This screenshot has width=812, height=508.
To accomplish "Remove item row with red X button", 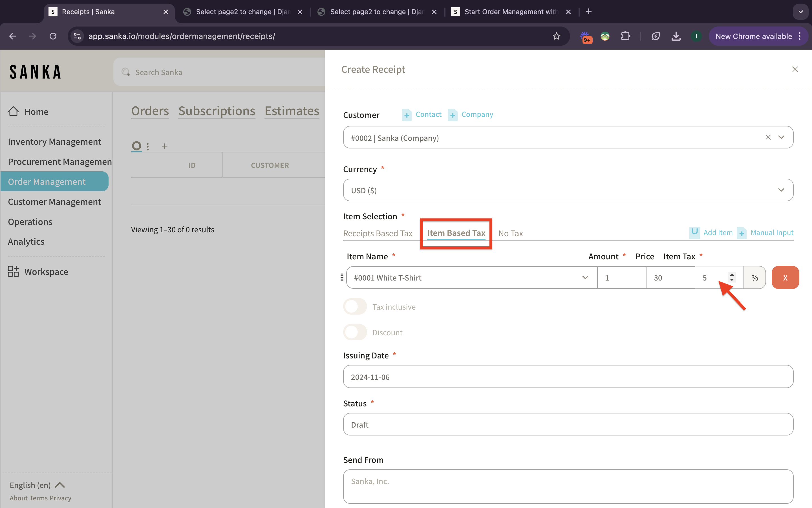I will point(785,277).
